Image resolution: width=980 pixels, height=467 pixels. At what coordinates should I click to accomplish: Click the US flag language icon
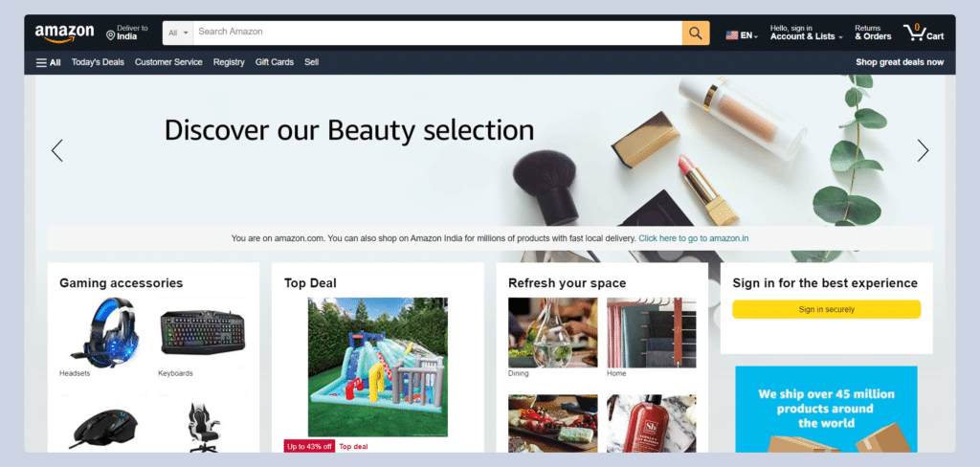point(731,35)
